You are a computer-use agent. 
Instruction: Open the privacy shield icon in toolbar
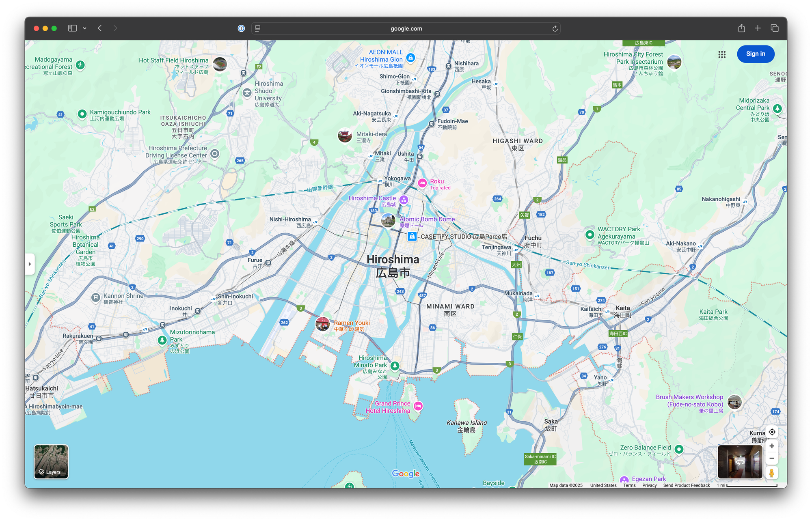(241, 28)
